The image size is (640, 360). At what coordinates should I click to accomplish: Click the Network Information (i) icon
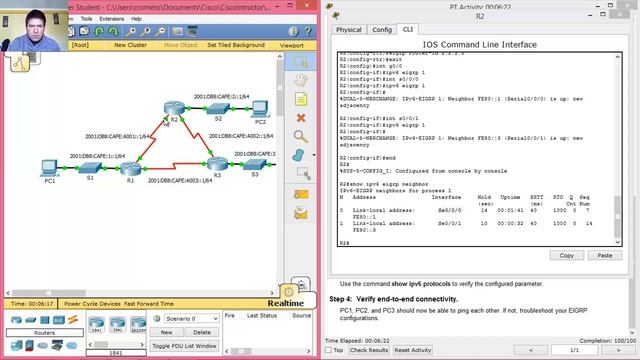293,31
